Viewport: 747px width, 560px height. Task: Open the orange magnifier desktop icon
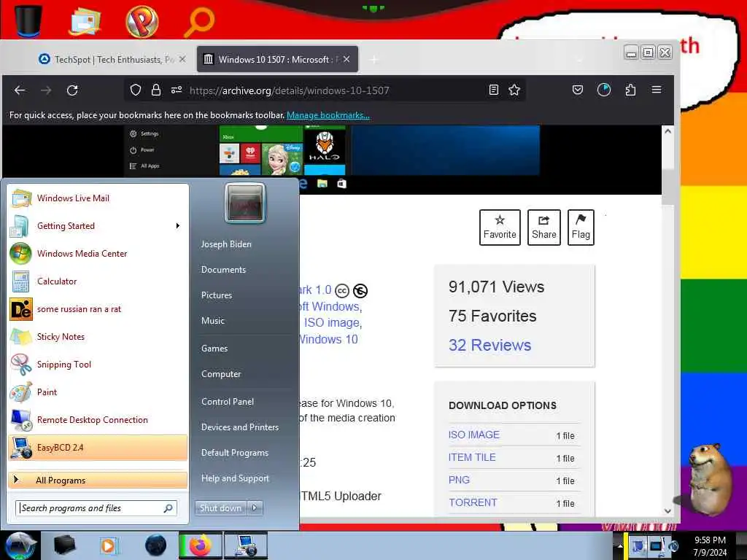tap(199, 22)
